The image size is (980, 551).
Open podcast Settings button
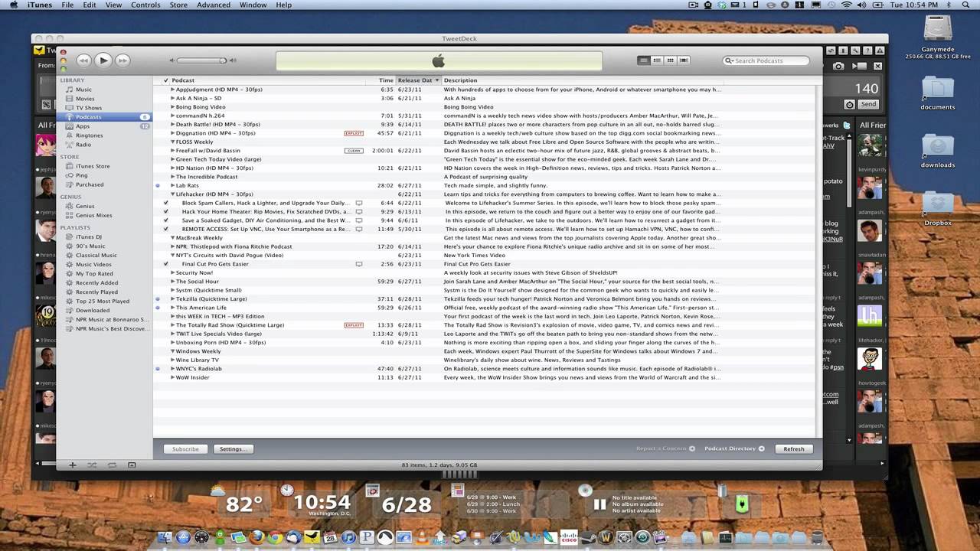click(232, 449)
